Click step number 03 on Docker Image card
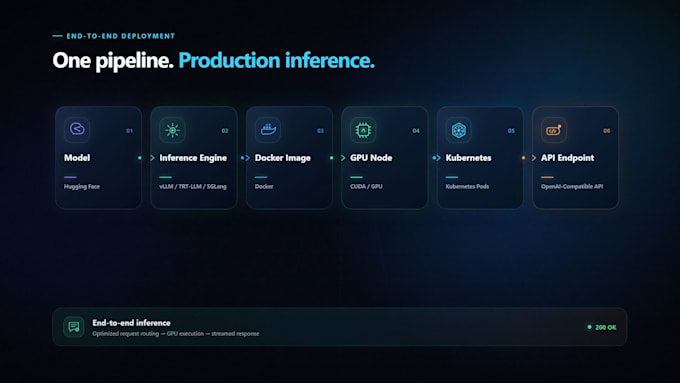This screenshot has height=383, width=680. (320, 131)
